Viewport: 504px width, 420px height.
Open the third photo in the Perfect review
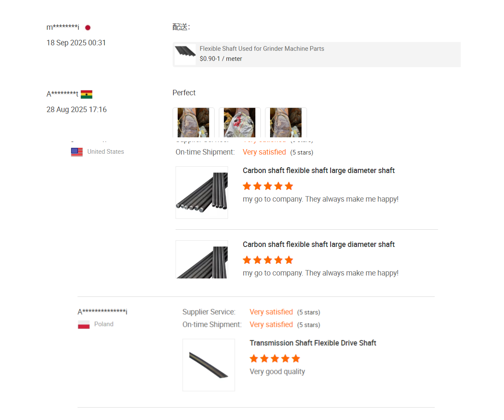(286, 123)
